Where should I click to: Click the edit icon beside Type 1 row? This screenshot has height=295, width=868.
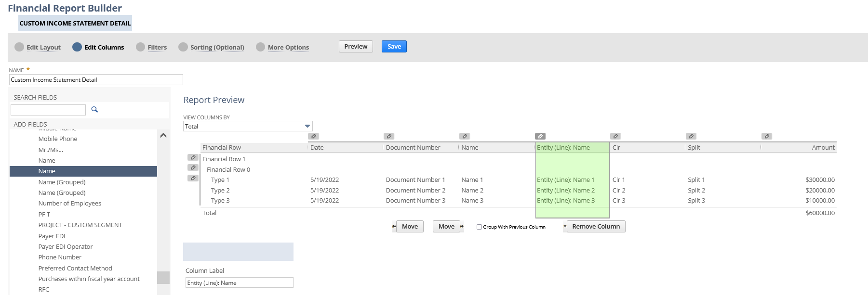point(193,178)
